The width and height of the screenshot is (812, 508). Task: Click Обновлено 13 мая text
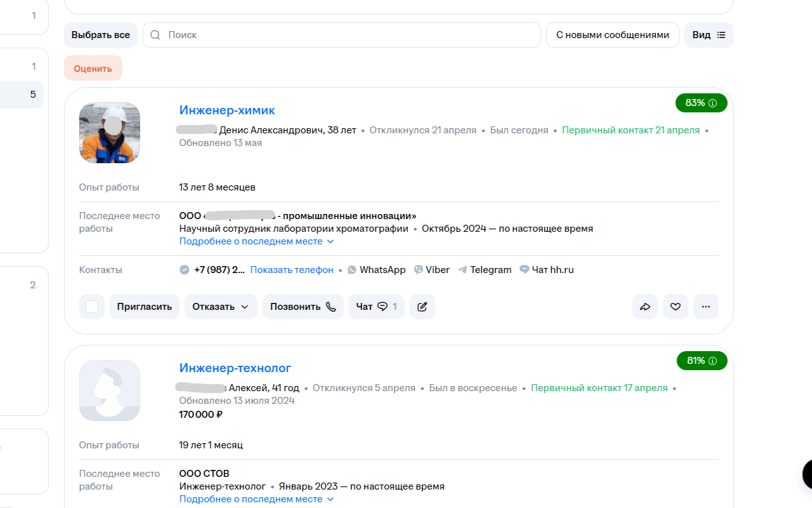[220, 143]
